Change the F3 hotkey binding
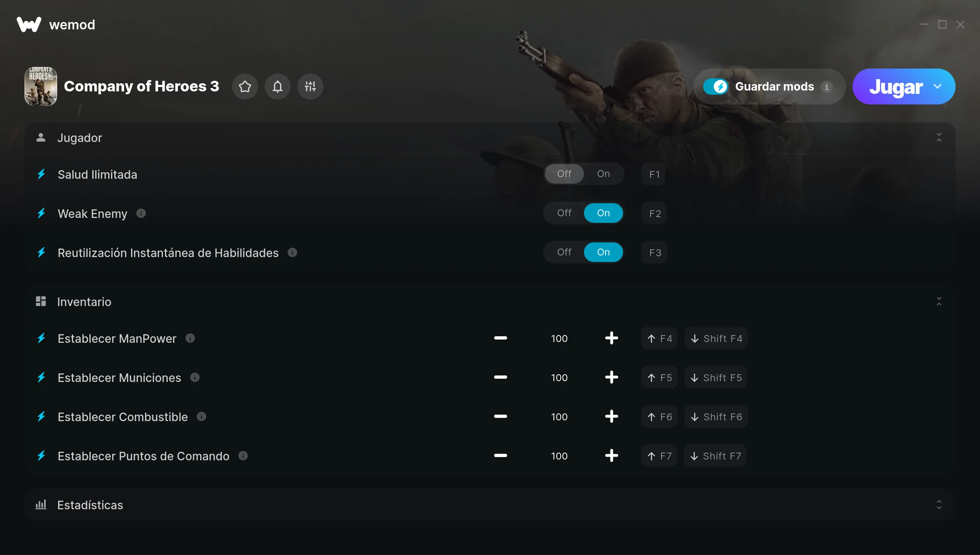The image size is (980, 555). 655,253
